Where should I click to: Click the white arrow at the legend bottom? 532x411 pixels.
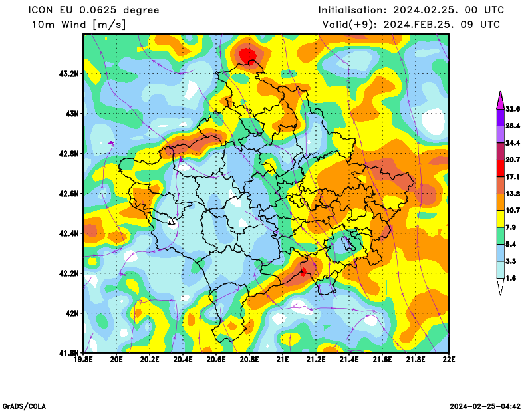[x=501, y=287]
